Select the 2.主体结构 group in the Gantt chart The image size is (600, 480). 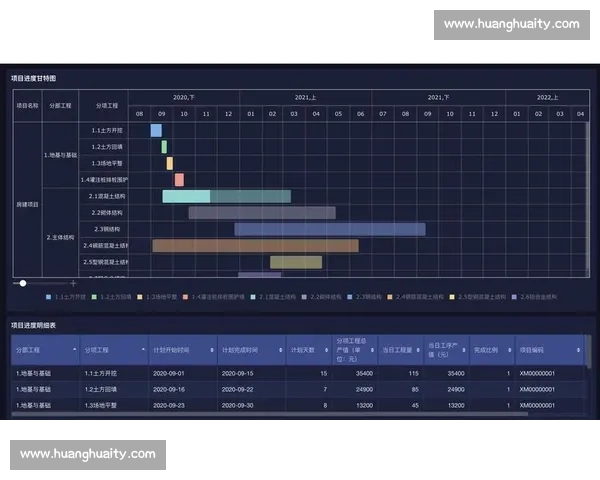(60, 237)
